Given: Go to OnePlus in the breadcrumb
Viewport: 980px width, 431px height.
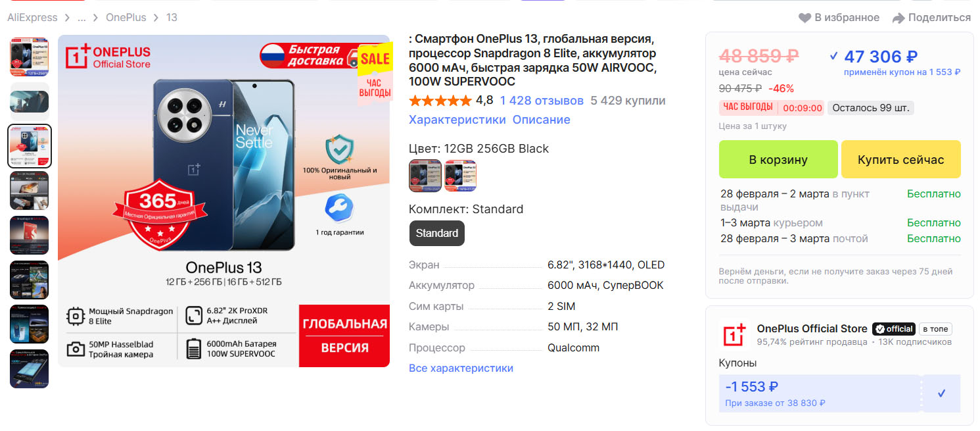Looking at the screenshot, I should (x=126, y=18).
